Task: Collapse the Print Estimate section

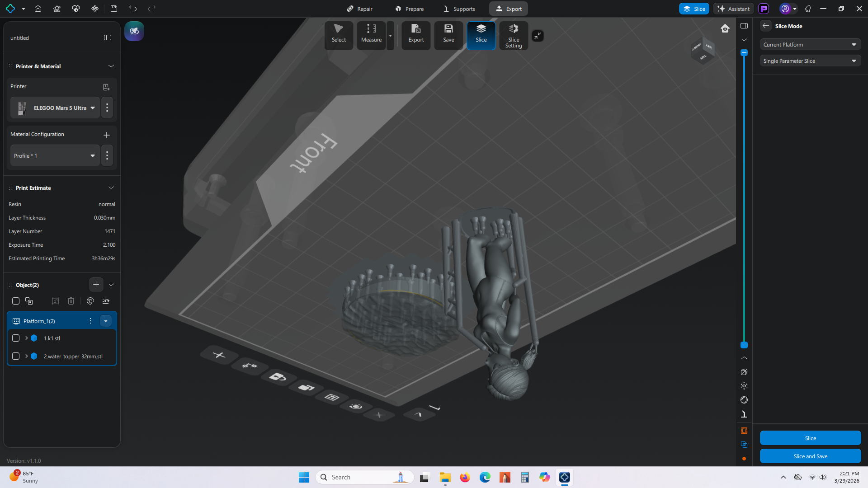Action: [111, 188]
